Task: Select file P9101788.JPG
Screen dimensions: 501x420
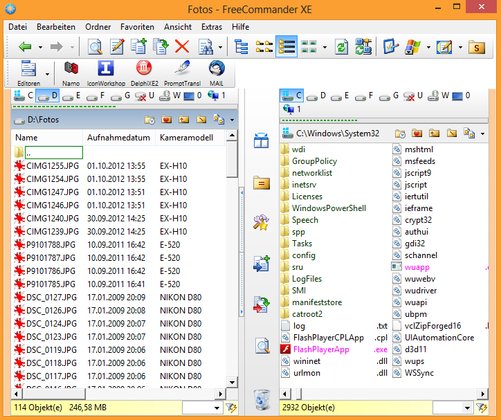Action: coord(51,245)
